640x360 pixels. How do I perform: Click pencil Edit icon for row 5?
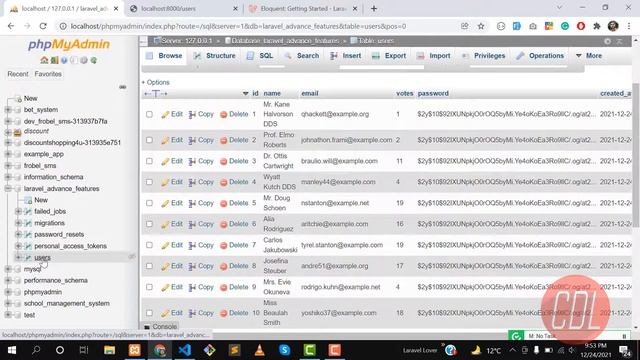pos(165,204)
